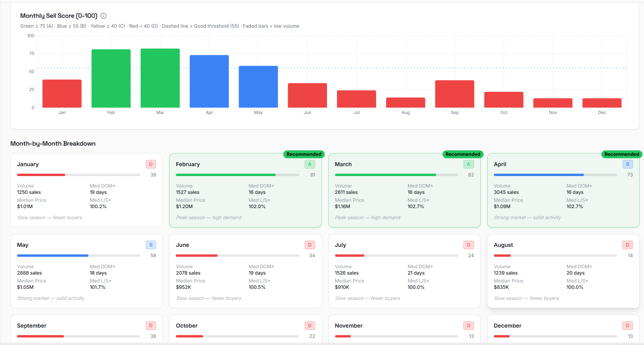Click the A grade badge on March card
Viewport: 644px width, 345px height.
coord(469,164)
